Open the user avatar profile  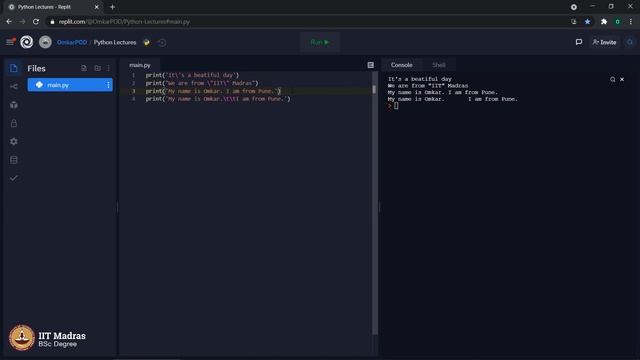coord(45,42)
